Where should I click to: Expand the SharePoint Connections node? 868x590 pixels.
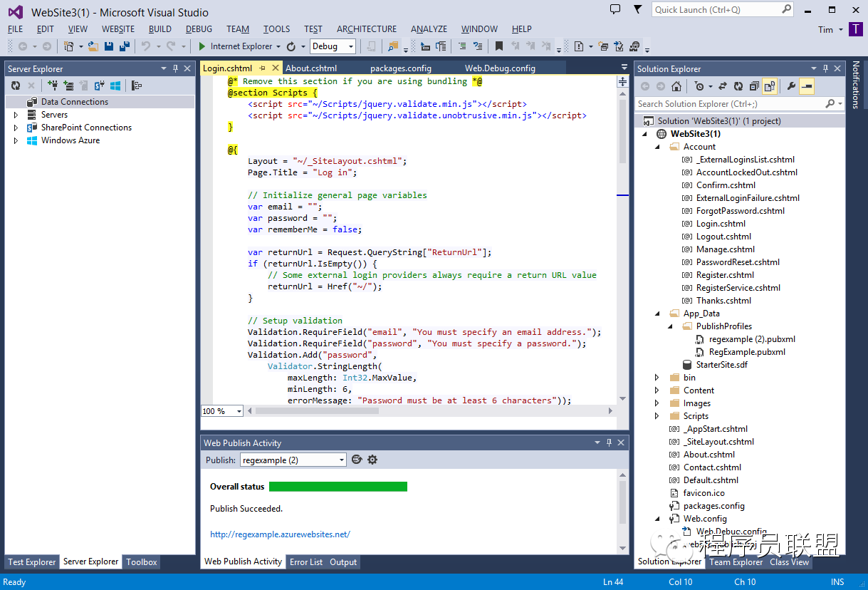(x=16, y=128)
